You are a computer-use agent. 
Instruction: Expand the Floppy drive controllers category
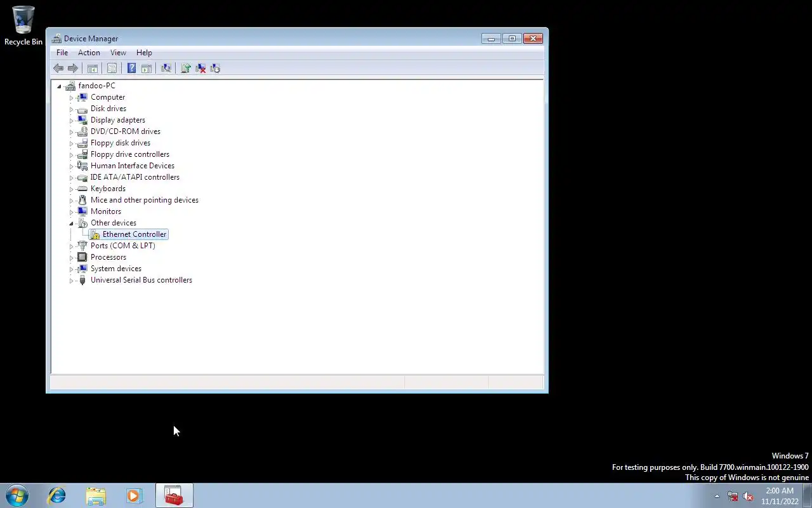coord(71,155)
